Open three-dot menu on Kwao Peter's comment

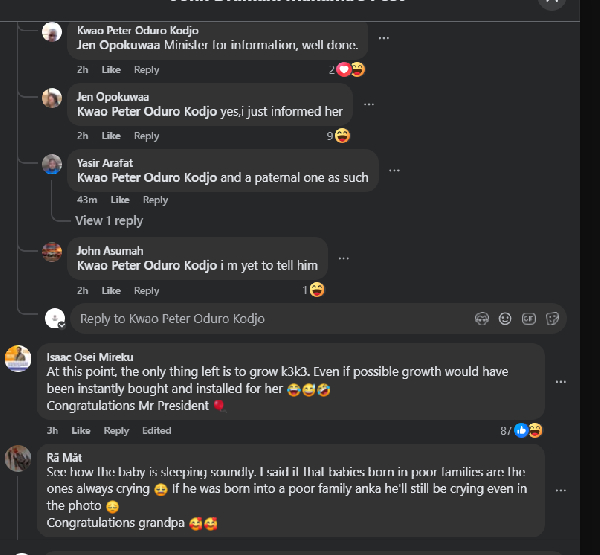pos(384,38)
